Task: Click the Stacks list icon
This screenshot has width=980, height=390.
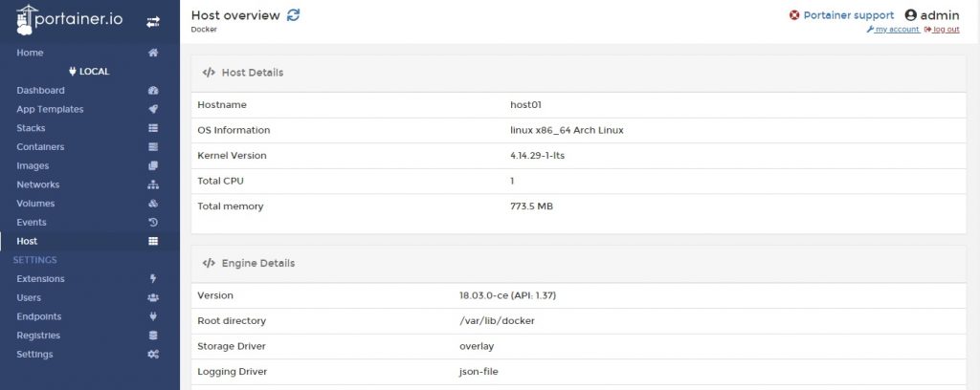Action: point(153,128)
